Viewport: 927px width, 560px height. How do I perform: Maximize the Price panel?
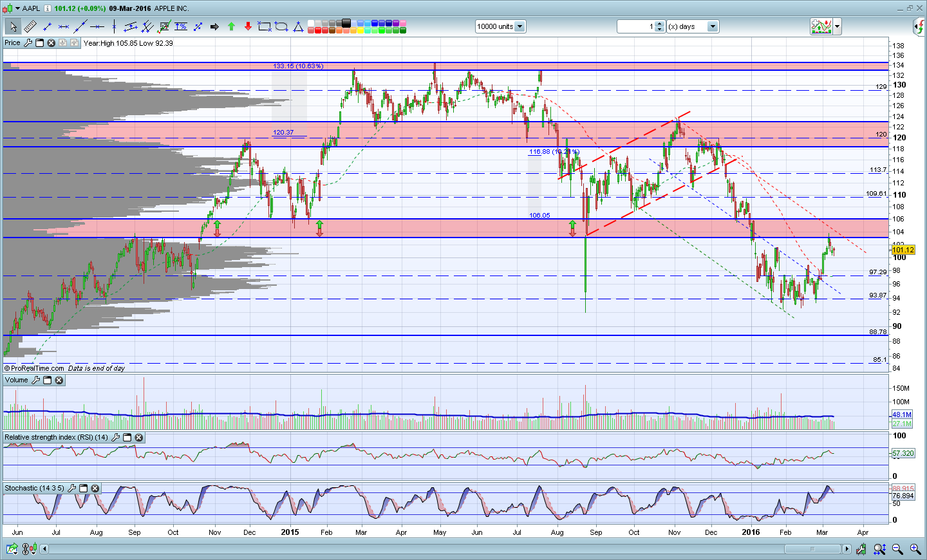(x=39, y=43)
